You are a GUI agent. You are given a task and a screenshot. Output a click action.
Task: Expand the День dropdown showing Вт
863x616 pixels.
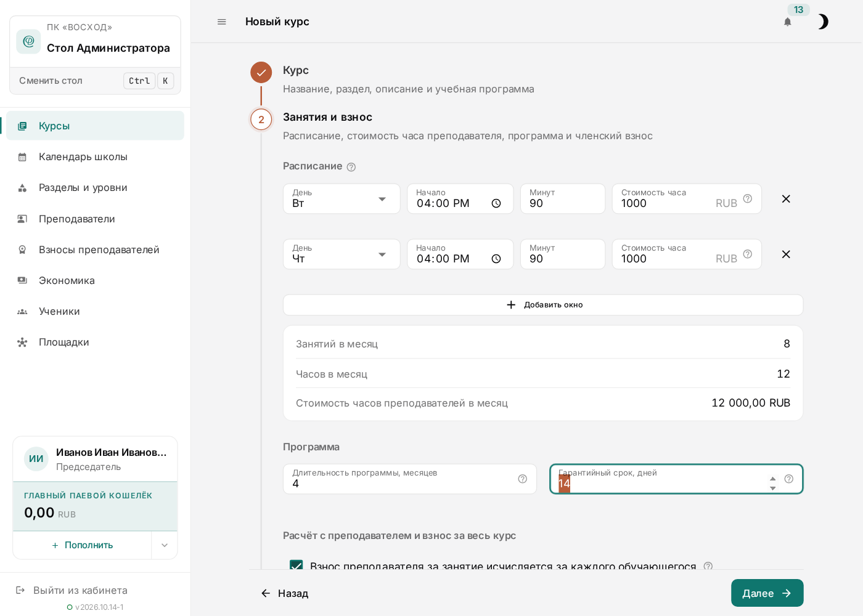coord(342,199)
